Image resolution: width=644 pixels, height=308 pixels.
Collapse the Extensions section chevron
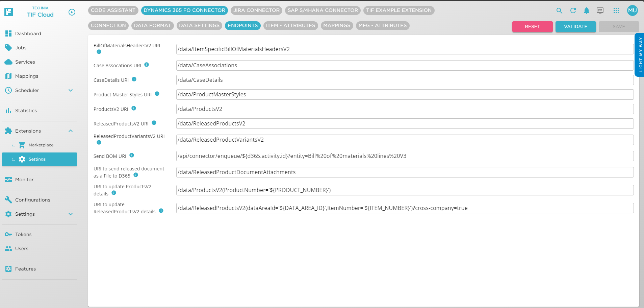pos(71,131)
